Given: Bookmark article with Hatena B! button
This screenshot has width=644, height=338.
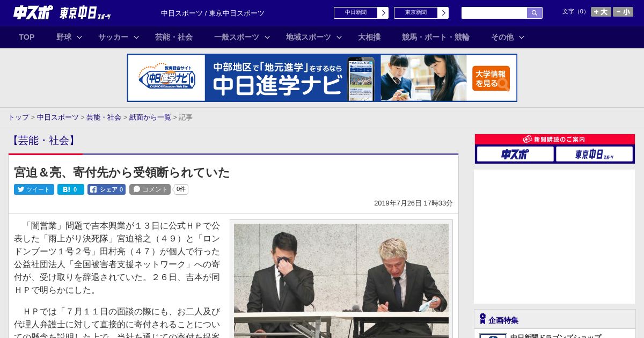Looking at the screenshot, I should point(71,189).
